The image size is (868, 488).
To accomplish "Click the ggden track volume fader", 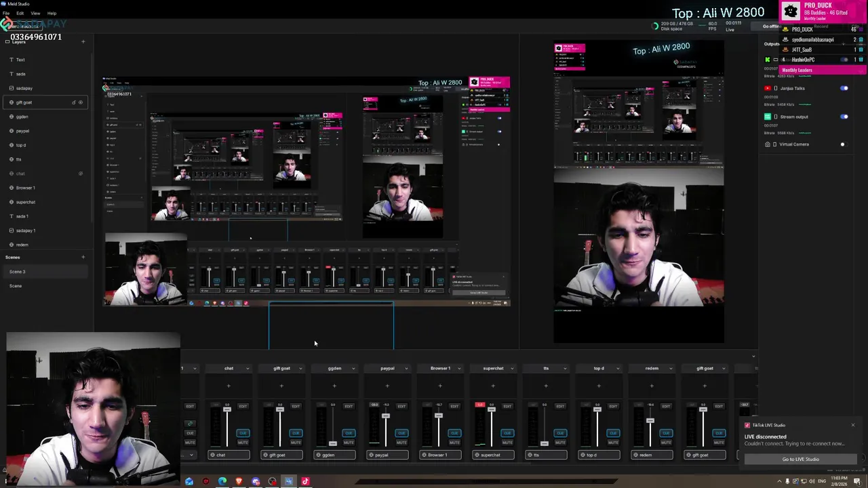I will coord(332,443).
